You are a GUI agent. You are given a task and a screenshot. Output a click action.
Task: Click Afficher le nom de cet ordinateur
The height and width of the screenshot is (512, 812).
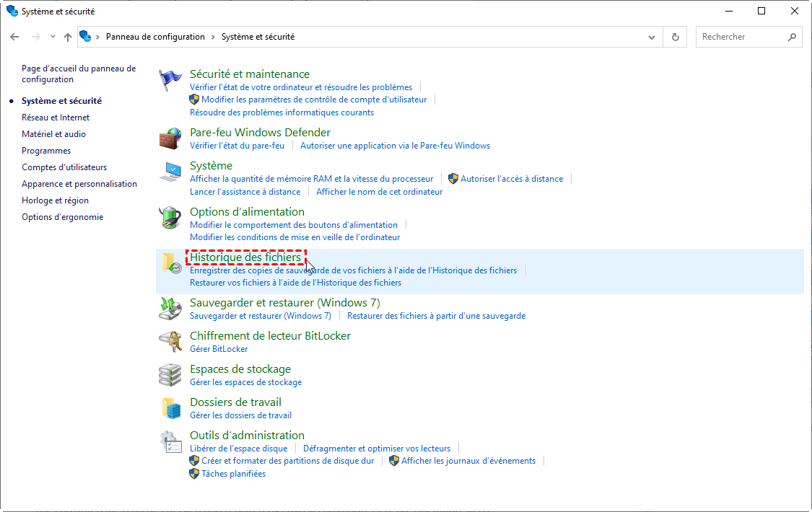(379, 191)
